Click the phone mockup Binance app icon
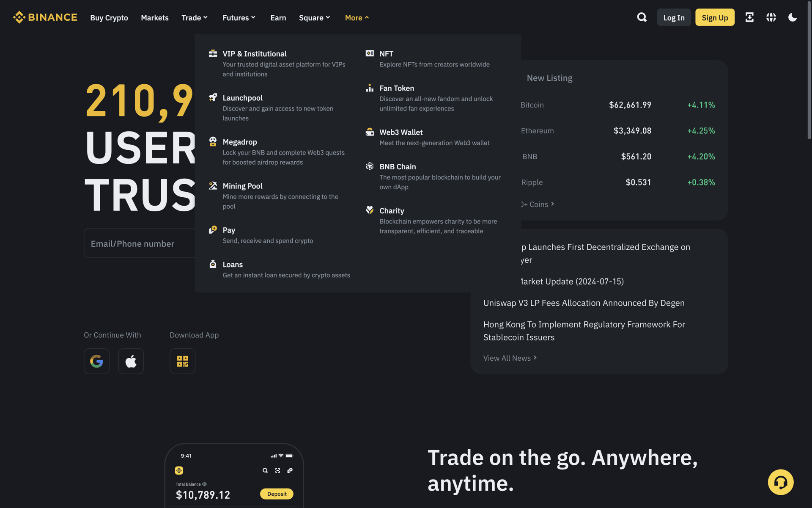The width and height of the screenshot is (812, 508). (179, 470)
